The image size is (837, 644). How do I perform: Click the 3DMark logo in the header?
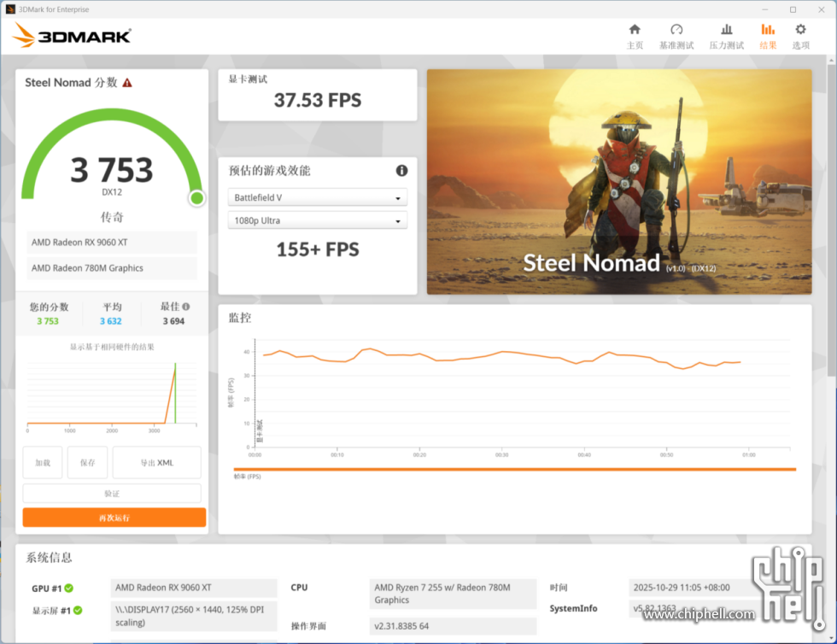(73, 36)
